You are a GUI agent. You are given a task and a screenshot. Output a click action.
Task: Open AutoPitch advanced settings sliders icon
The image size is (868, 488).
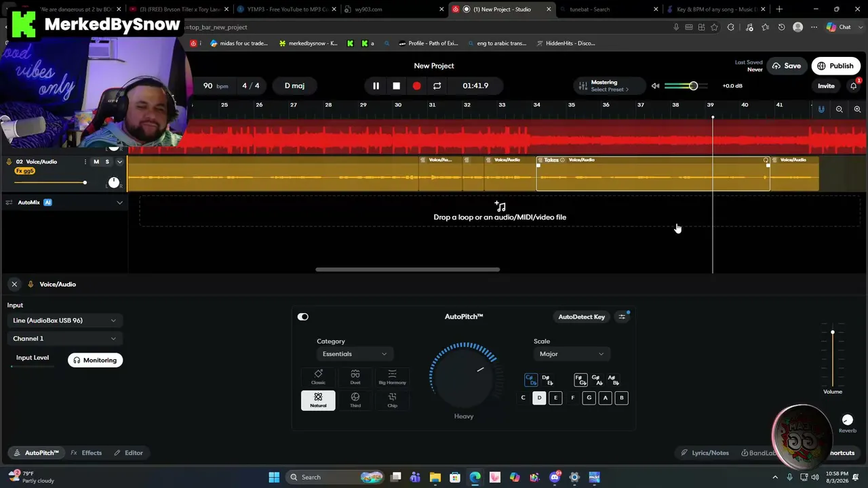(x=622, y=317)
